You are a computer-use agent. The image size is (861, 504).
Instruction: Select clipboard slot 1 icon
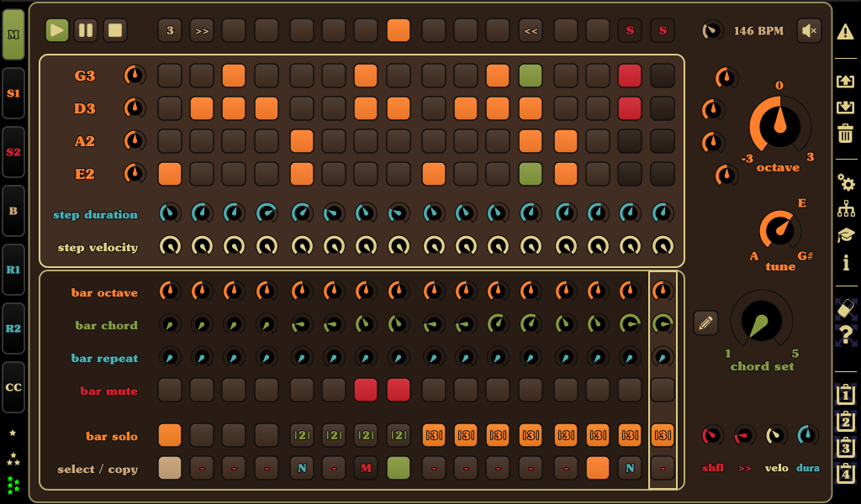[x=846, y=394]
